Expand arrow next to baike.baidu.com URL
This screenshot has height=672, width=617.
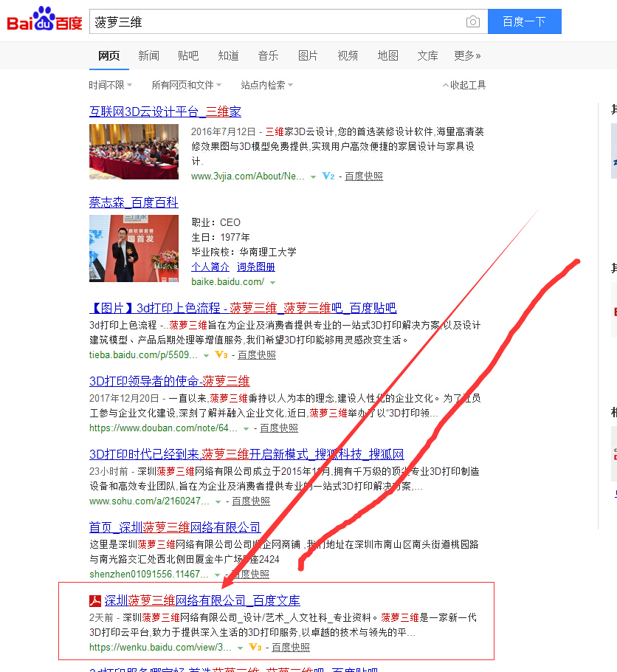click(x=272, y=282)
